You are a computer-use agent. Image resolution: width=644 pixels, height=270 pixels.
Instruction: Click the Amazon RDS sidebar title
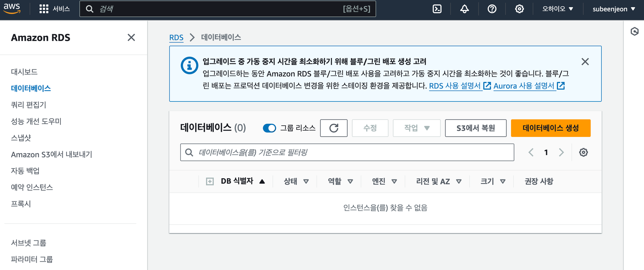tap(41, 38)
